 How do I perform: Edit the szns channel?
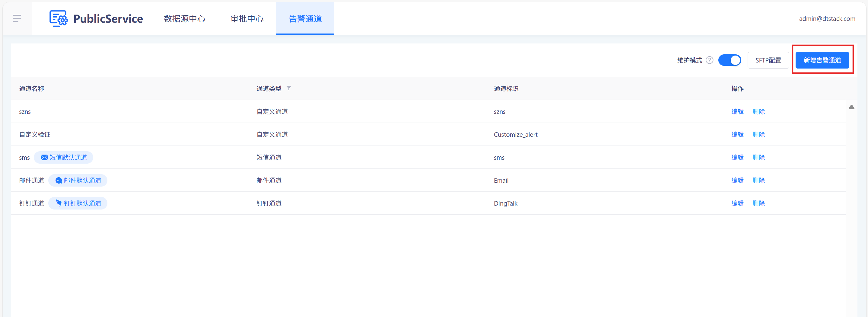[x=737, y=112]
